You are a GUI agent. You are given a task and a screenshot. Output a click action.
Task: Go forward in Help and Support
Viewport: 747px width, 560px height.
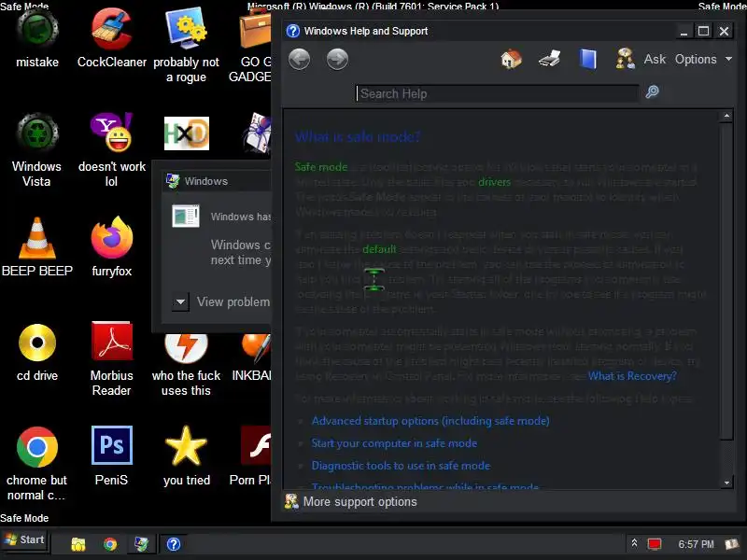coord(337,60)
